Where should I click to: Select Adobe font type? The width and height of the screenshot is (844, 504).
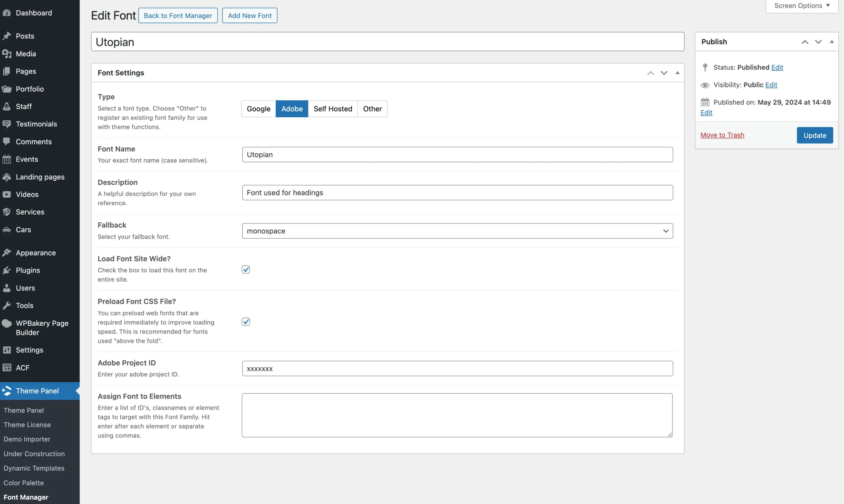click(292, 109)
